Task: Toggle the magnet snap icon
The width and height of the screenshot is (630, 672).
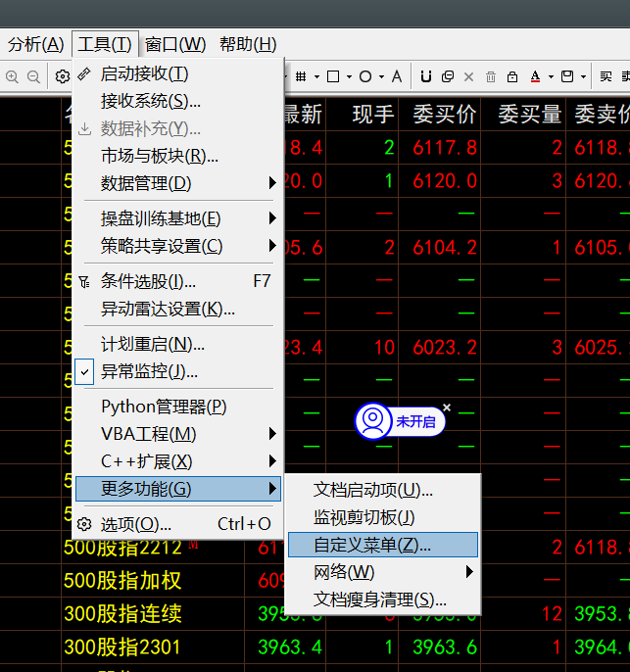Action: 425,76
